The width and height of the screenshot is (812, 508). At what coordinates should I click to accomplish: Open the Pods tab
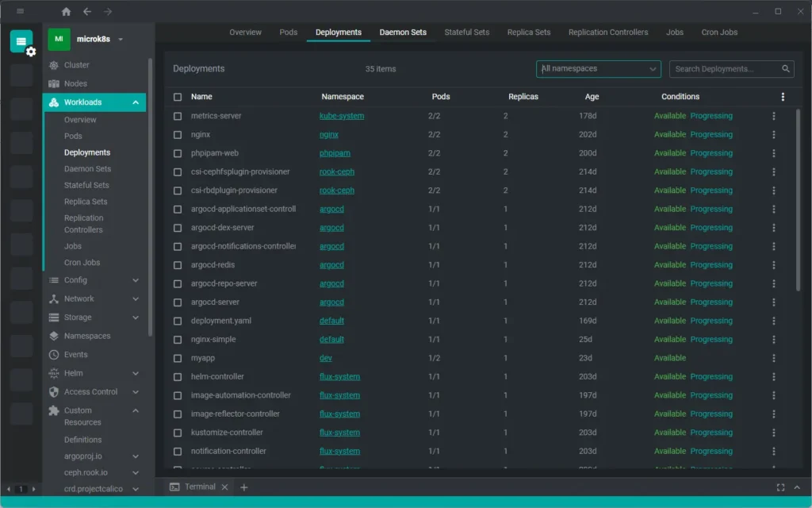click(x=288, y=32)
